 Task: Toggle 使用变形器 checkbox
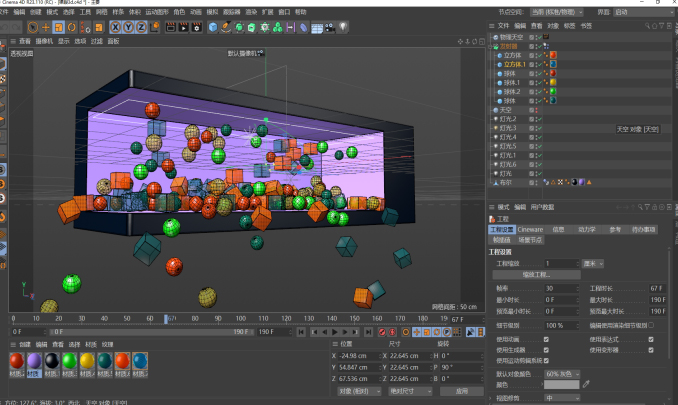(x=651, y=350)
